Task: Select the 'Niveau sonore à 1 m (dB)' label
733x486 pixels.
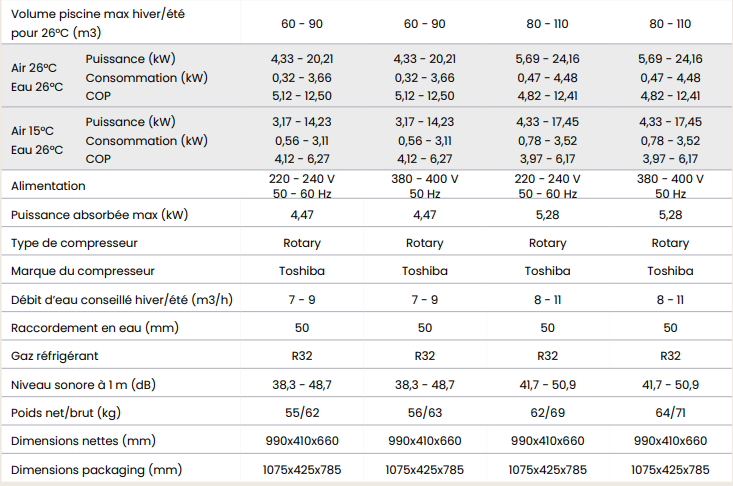Action: coord(83,384)
